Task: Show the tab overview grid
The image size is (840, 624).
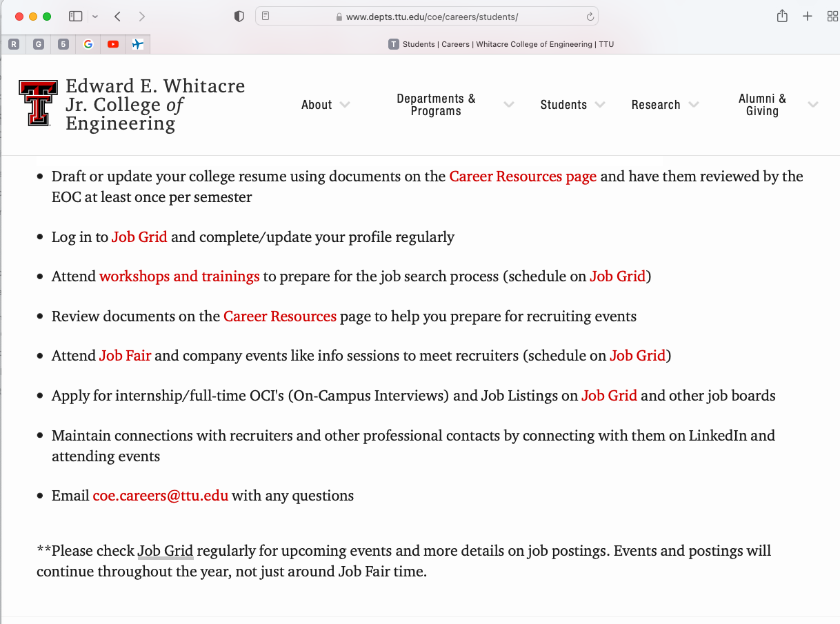Action: coord(832,17)
